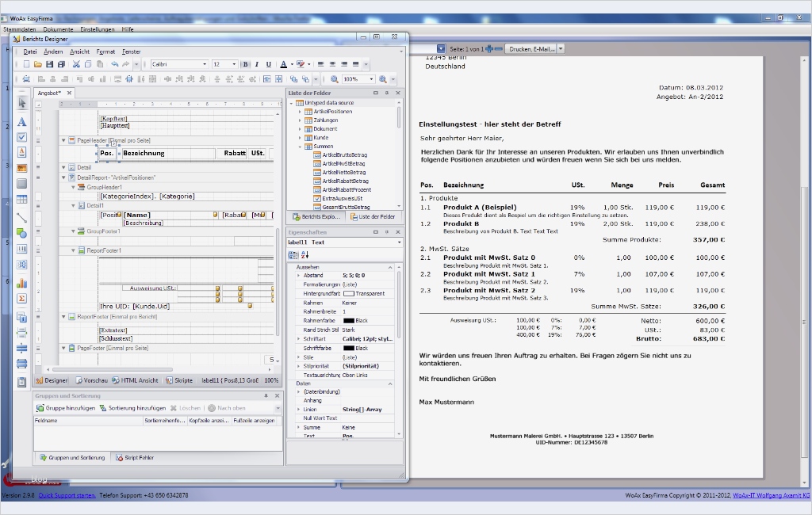Sort properties alphabetically with A-Z icon
This screenshot has height=515, width=812.
pyautogui.click(x=304, y=255)
